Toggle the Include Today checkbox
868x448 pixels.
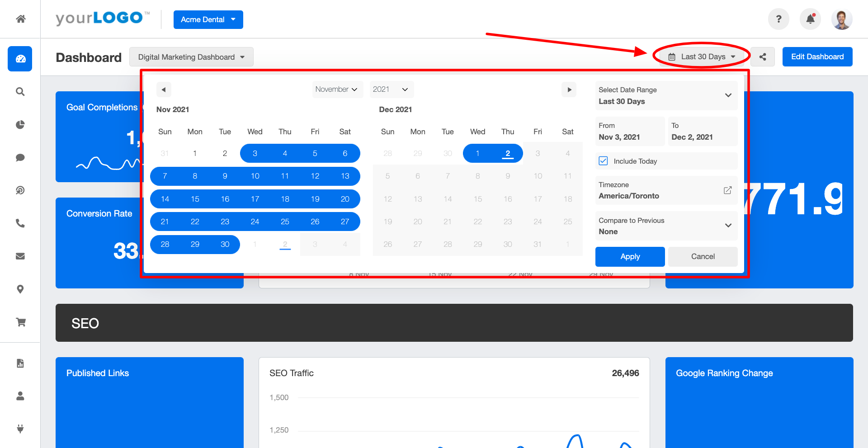pos(603,161)
